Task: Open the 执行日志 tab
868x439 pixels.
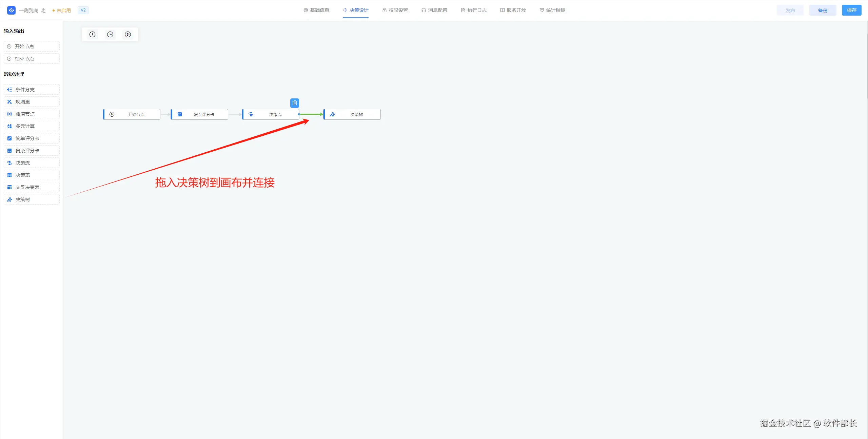Action: [474, 10]
